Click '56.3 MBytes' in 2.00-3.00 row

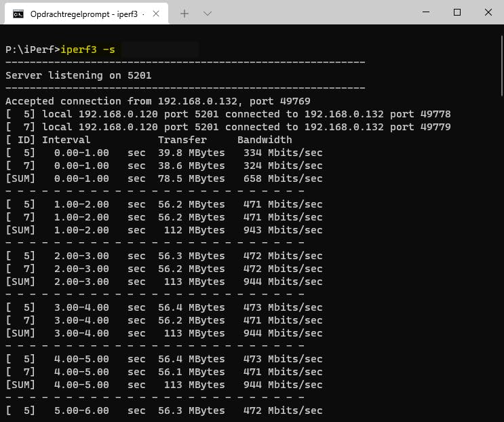[191, 256]
